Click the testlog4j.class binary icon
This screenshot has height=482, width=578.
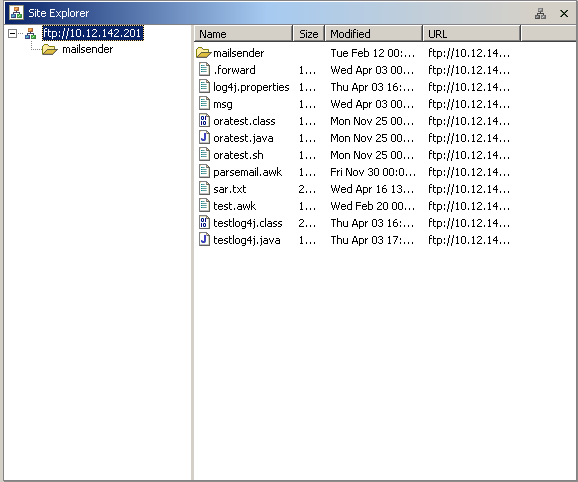point(204,222)
